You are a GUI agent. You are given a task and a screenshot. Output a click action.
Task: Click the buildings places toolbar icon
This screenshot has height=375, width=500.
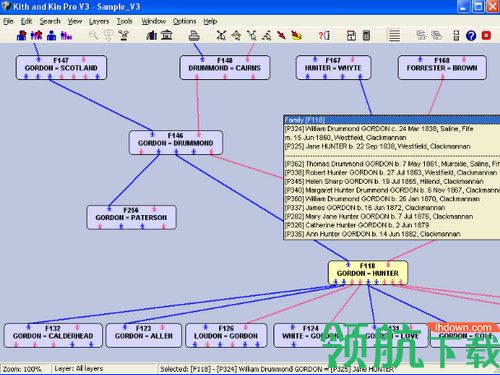tap(152, 35)
